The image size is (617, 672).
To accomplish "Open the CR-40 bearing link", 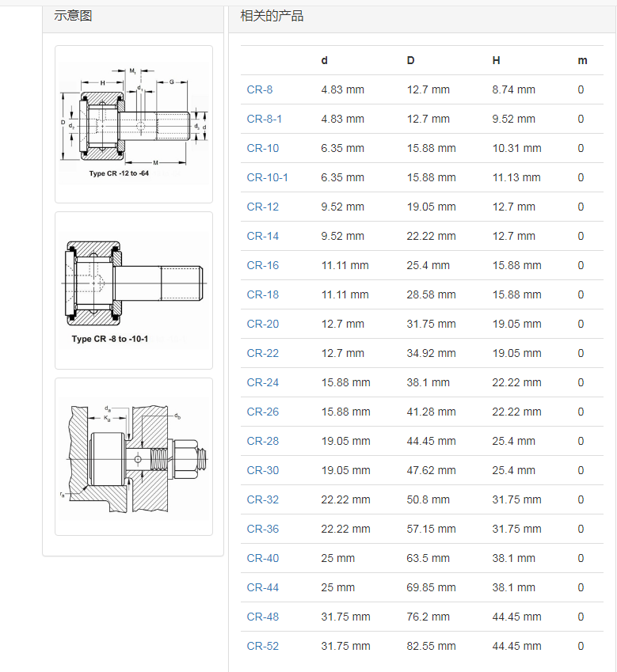I will [262, 559].
